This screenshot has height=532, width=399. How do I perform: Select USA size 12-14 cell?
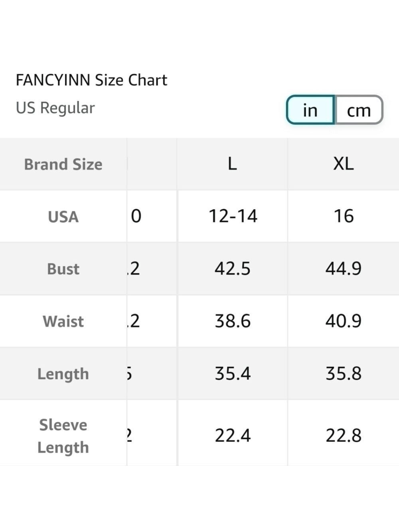(233, 216)
